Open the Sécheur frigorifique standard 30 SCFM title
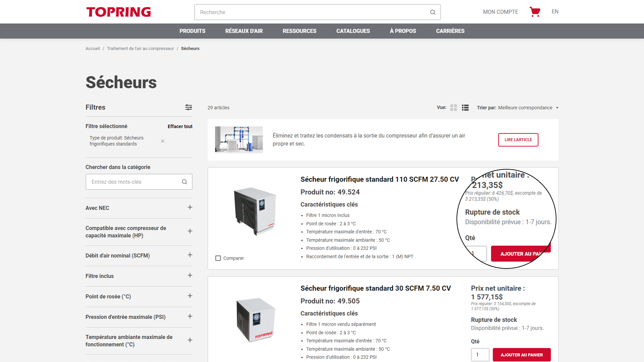 376,288
